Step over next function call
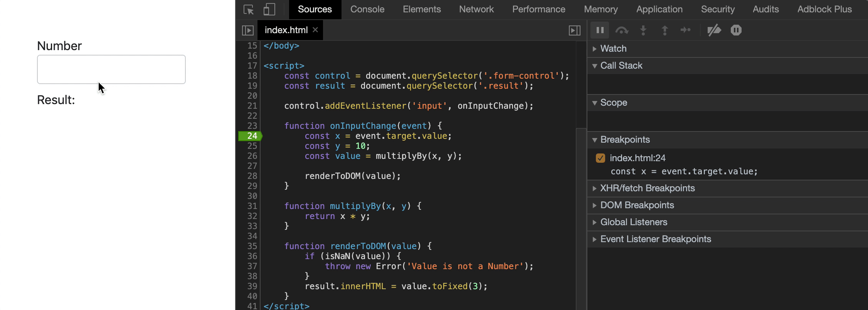This screenshot has width=868, height=310. (621, 30)
